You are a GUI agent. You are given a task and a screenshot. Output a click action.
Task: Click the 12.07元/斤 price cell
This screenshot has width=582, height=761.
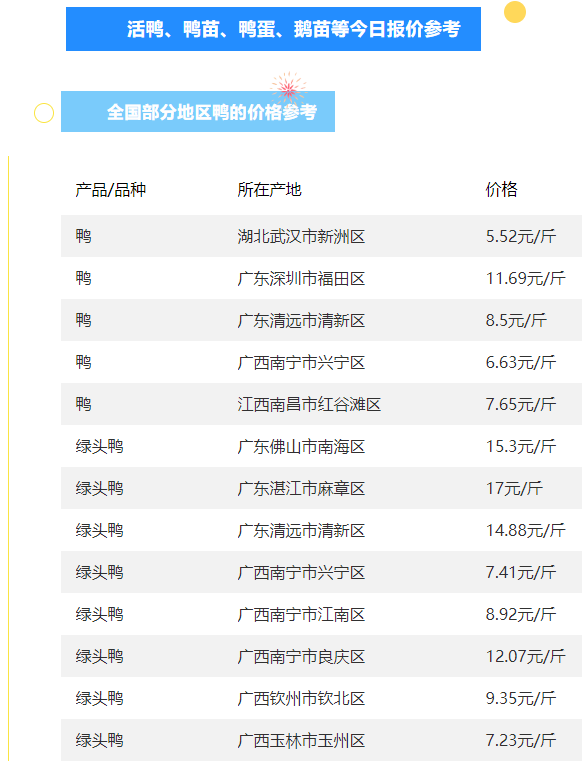[x=526, y=656]
